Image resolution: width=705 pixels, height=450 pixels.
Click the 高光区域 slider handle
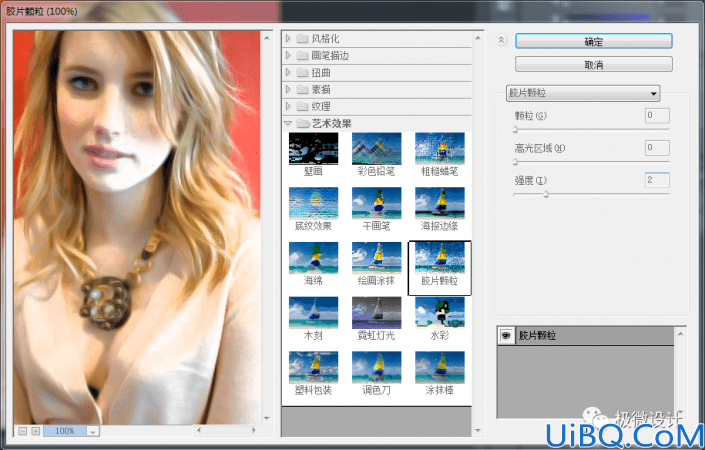pos(515,162)
